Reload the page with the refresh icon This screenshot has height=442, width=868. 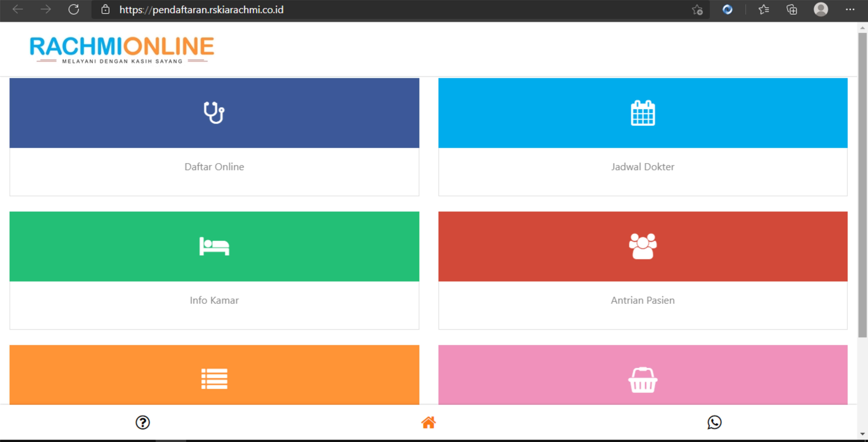coord(74,9)
